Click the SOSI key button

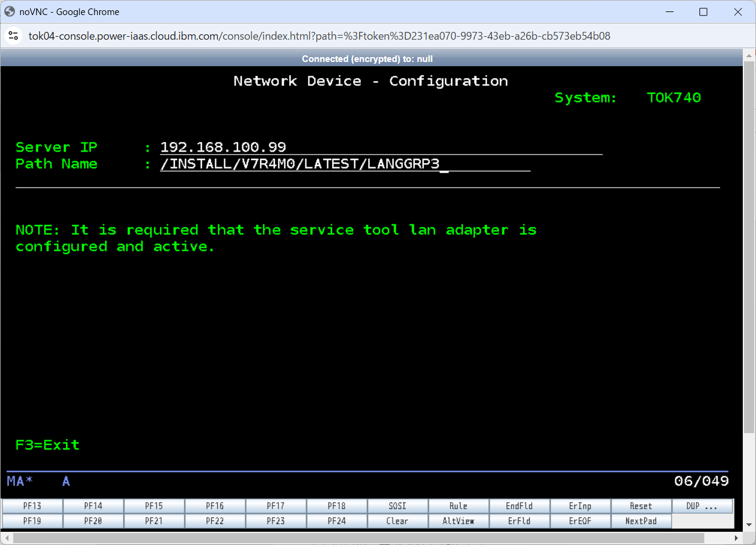(x=398, y=506)
